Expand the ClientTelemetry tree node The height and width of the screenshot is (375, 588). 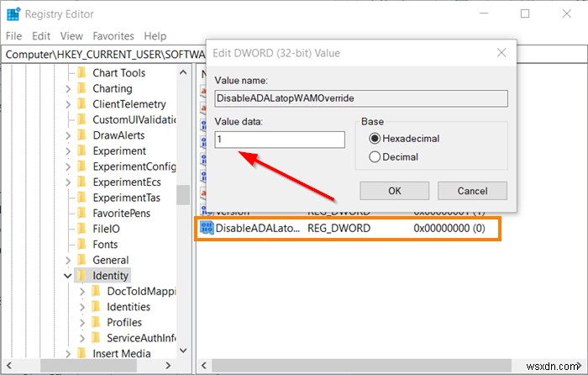tap(68, 104)
